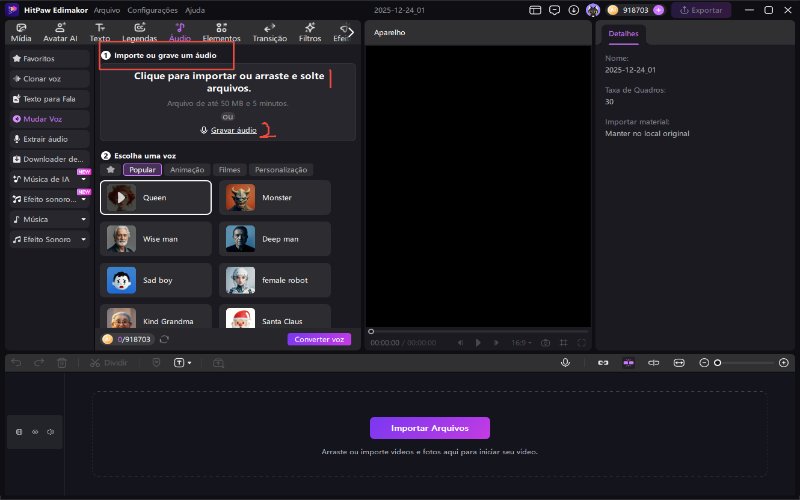800x500 pixels.
Task: Open the feedback message icon
Action: coord(555,10)
